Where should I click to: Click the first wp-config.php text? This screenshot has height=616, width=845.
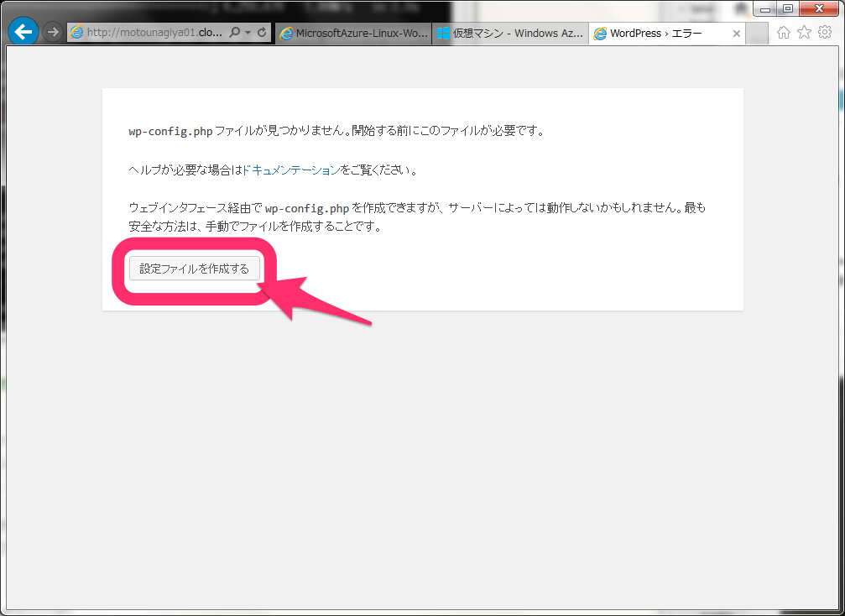coord(170,132)
